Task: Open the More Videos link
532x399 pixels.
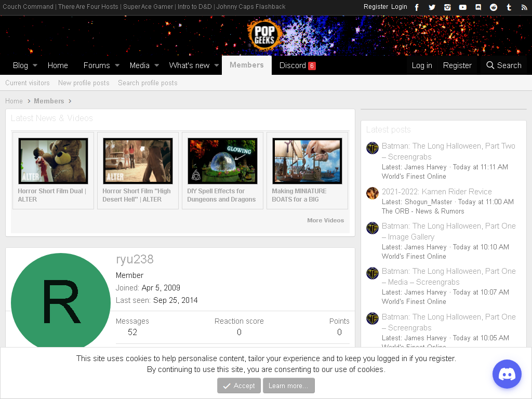Action: pos(325,220)
